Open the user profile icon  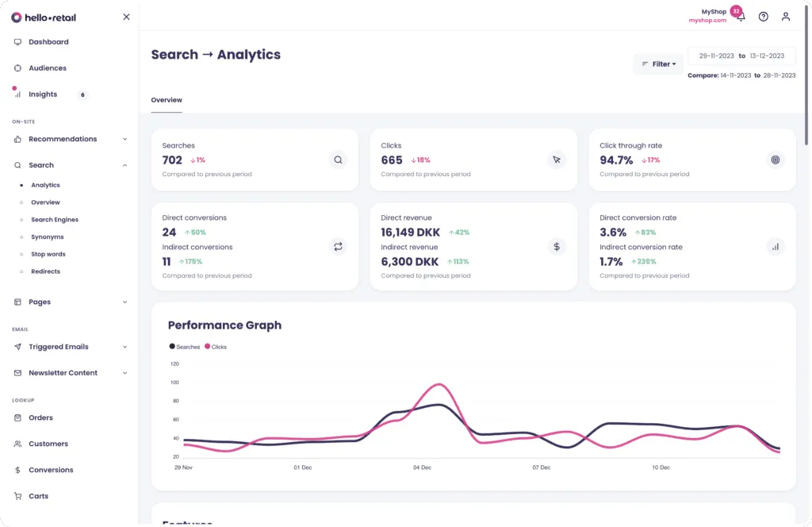(x=785, y=16)
